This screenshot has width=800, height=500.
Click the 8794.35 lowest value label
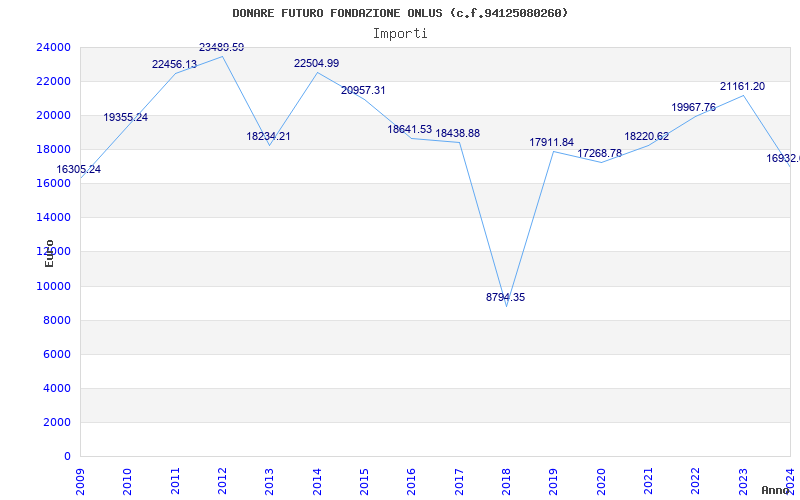(505, 297)
